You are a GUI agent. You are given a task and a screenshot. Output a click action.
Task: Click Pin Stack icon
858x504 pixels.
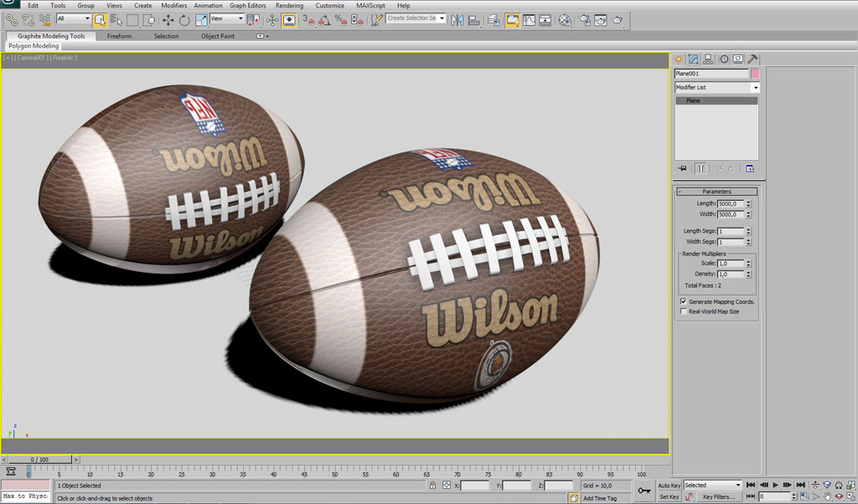click(682, 168)
